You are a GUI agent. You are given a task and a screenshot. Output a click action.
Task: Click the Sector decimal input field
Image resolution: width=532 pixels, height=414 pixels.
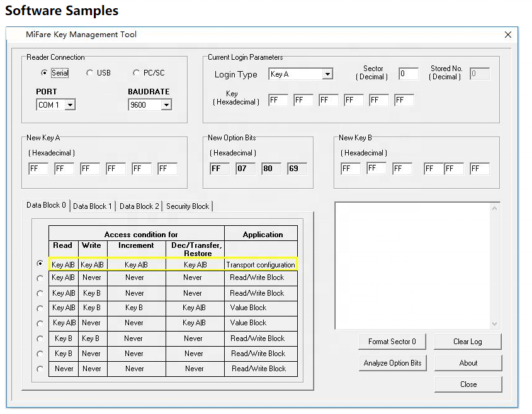(x=409, y=74)
